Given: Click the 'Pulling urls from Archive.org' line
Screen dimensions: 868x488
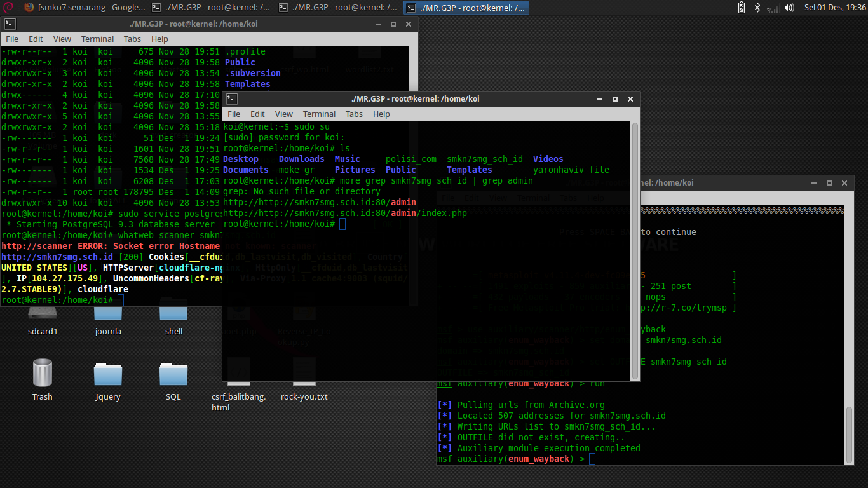Looking at the screenshot, I should (521, 405).
